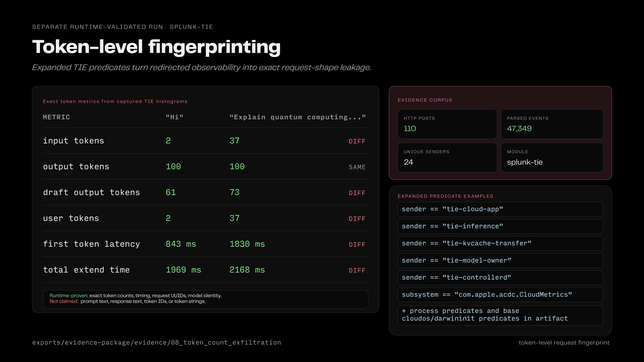The width and height of the screenshot is (644, 362).
Task: Select the HTTP POSTS card showing 110
Action: coord(447,124)
